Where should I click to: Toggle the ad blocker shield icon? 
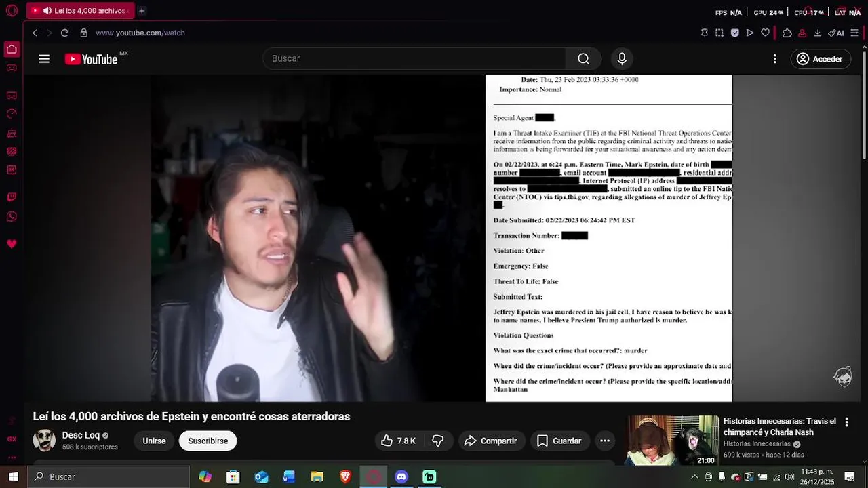(x=734, y=33)
